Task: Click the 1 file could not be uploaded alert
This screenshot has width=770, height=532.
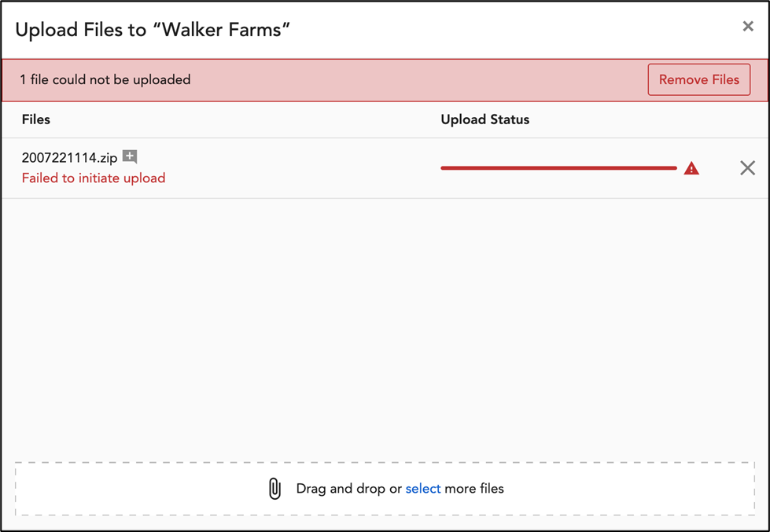Action: pyautogui.click(x=105, y=79)
